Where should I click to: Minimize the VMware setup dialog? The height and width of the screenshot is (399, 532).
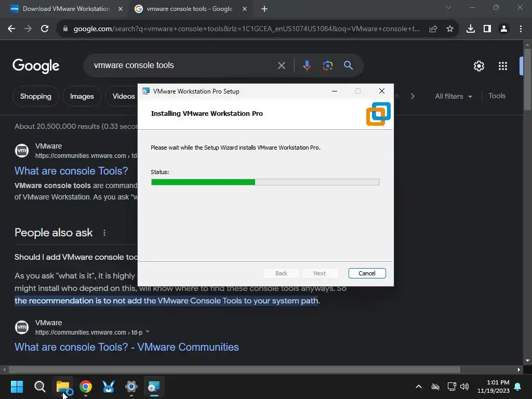pyautogui.click(x=334, y=91)
